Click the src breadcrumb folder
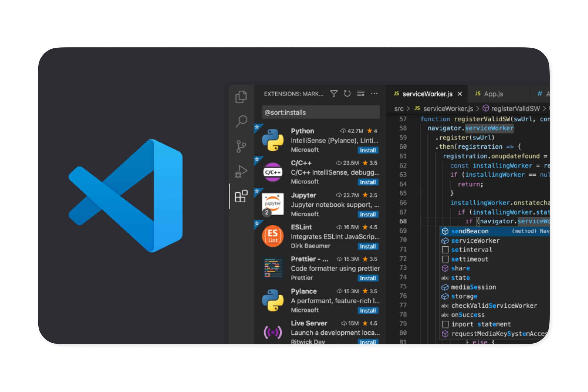 click(399, 108)
